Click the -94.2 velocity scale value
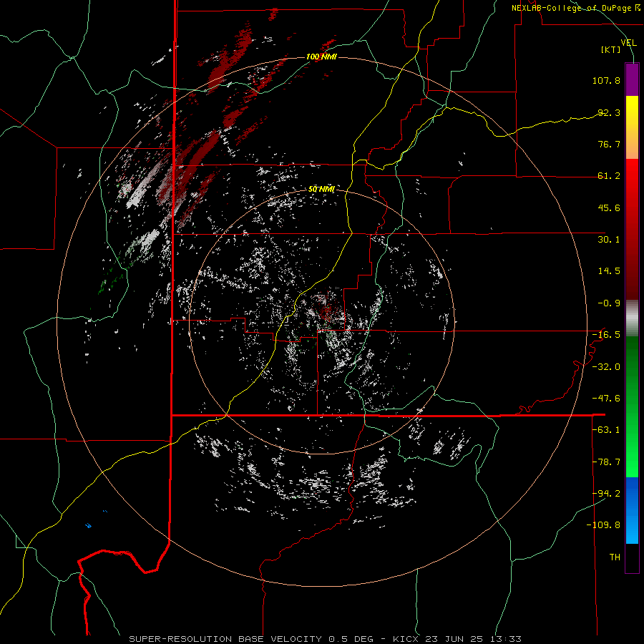Image resolution: width=644 pixels, height=644 pixels. pos(606,494)
